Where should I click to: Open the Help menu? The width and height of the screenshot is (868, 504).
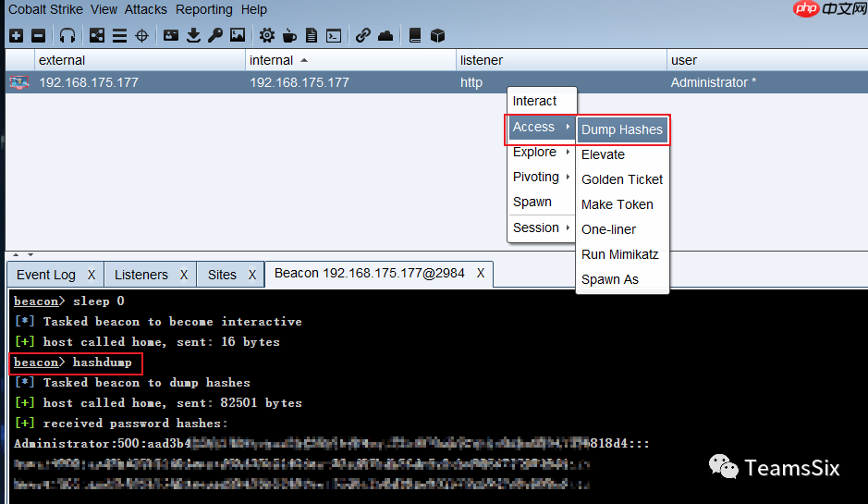tap(253, 9)
